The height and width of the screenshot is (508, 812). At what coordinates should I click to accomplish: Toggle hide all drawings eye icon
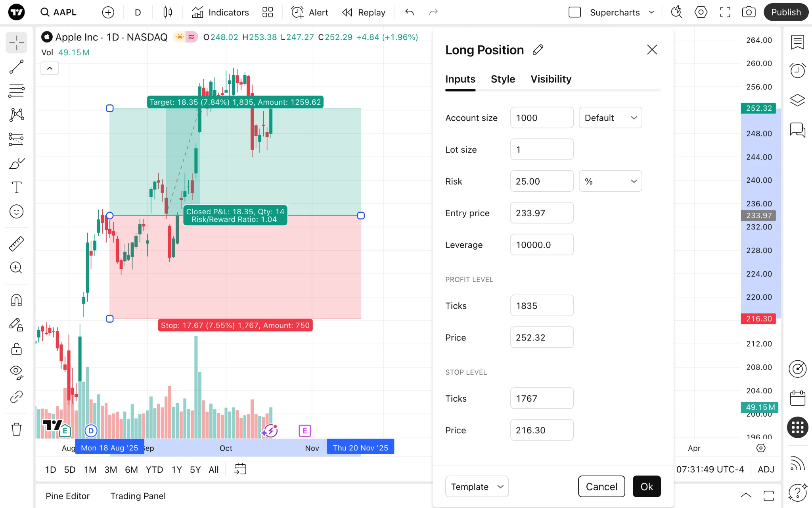[x=16, y=372]
